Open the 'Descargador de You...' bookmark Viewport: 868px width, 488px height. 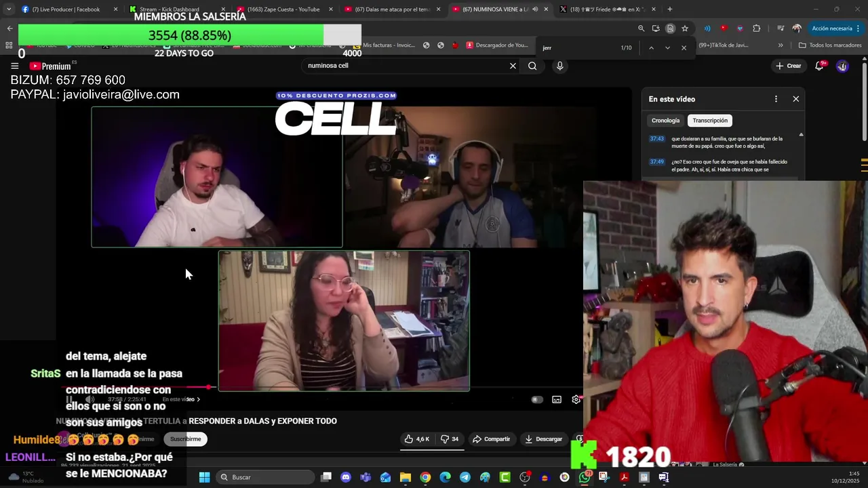click(497, 45)
